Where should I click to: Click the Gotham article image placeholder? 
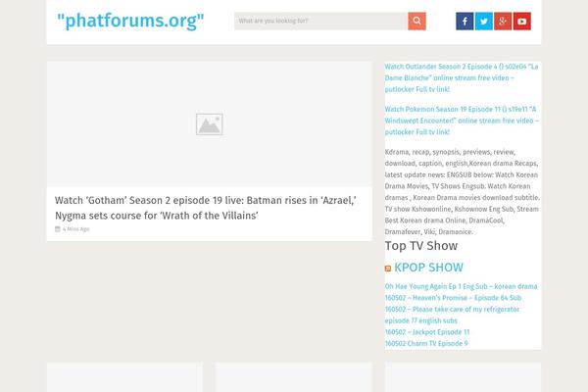[210, 124]
